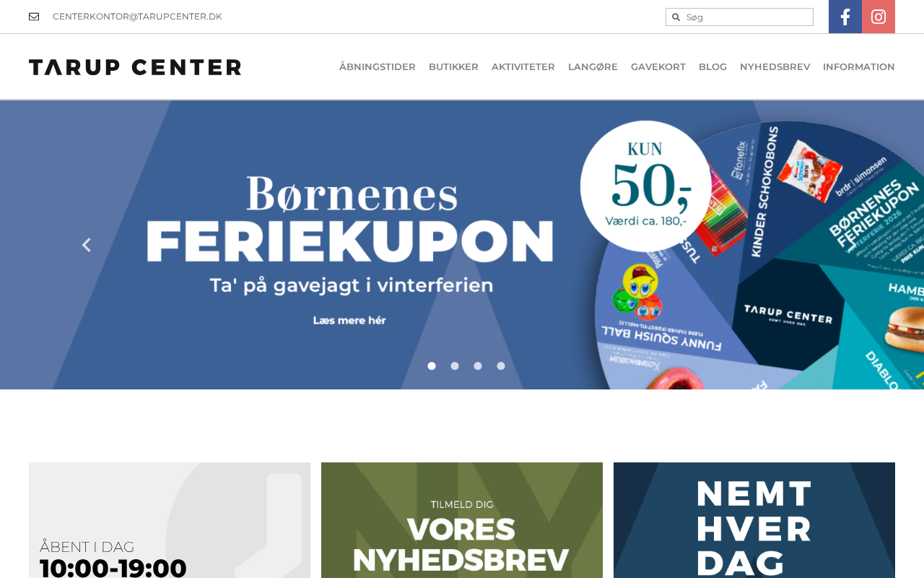The height and width of the screenshot is (578, 924).
Task: Open the Facebook page icon
Action: (845, 17)
